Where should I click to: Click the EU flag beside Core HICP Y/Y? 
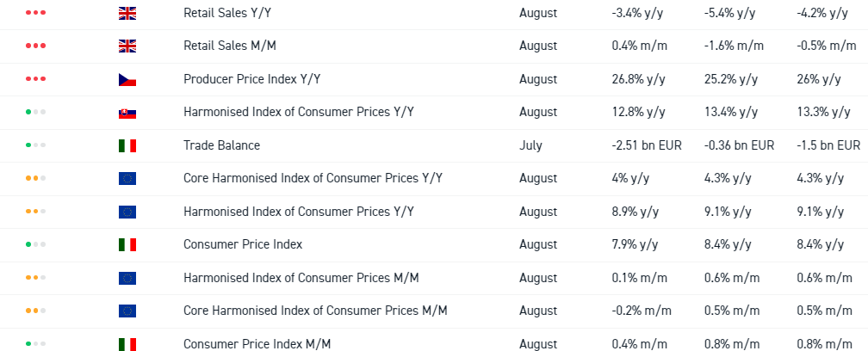[x=127, y=179]
